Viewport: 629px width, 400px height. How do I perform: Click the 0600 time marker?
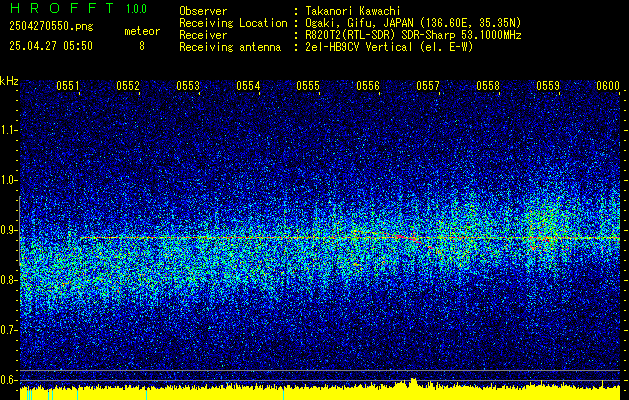608,86
